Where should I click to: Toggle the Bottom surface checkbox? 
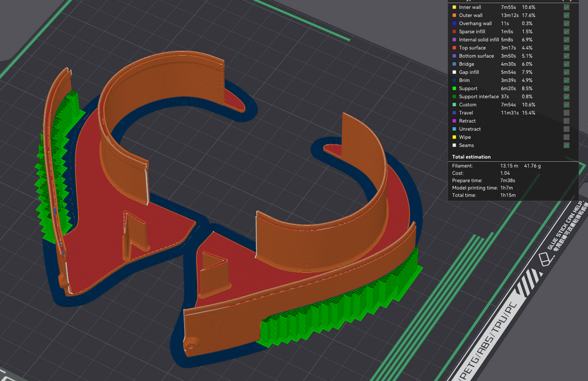click(566, 56)
